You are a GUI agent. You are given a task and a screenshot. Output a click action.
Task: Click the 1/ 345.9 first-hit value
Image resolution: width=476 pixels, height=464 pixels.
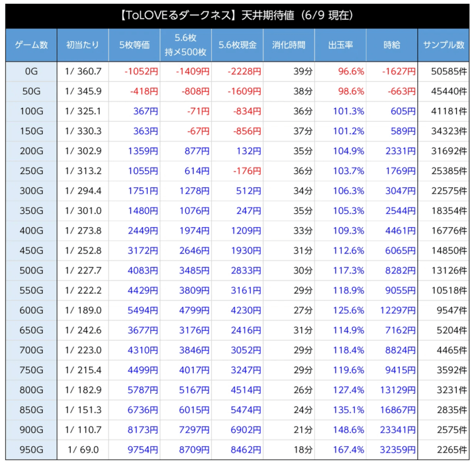[83, 91]
